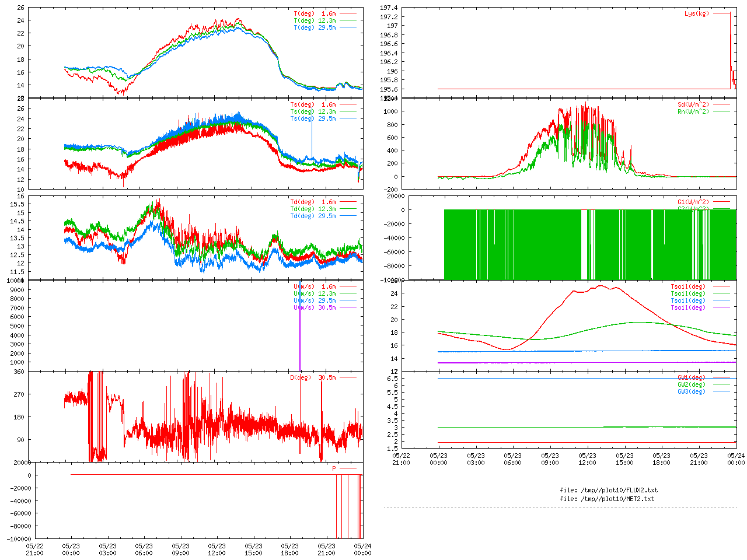The image size is (747, 560).
Task: Click the 'T(deg) 29.5m' legend label
Action: click(315, 27)
